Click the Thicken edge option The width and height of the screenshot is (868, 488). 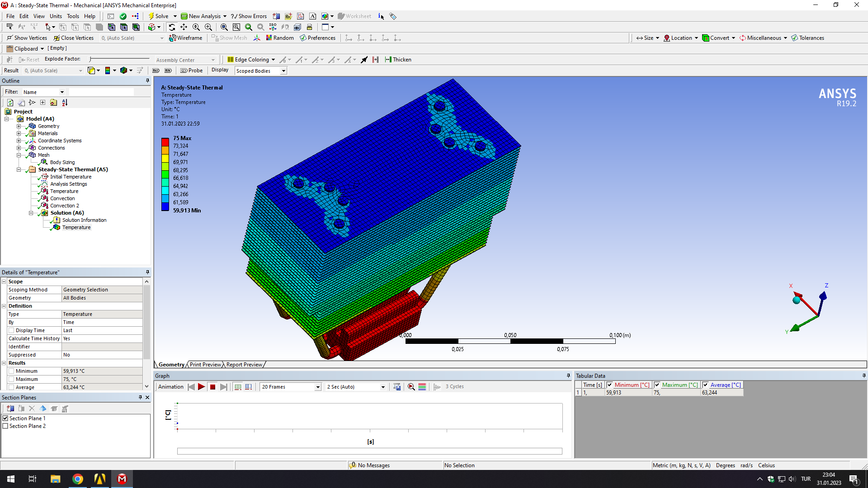pyautogui.click(x=398, y=60)
